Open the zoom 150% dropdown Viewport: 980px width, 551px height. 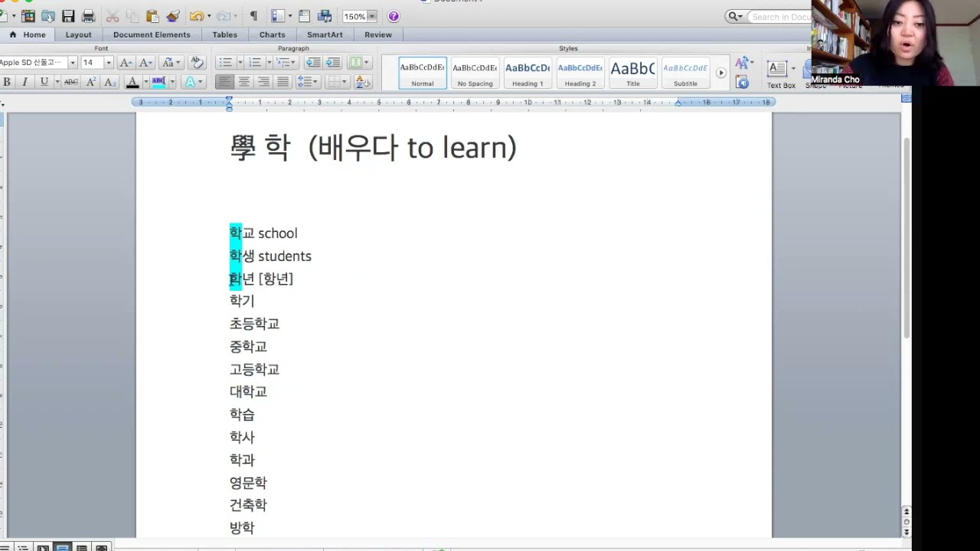pyautogui.click(x=371, y=16)
